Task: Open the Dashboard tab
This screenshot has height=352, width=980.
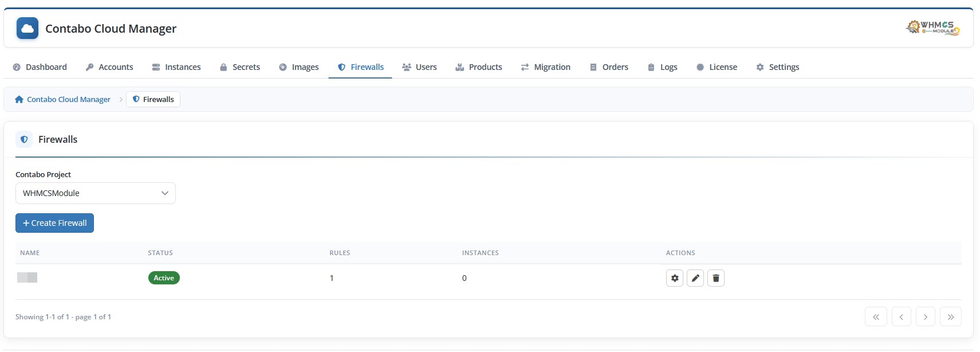Action: click(40, 67)
